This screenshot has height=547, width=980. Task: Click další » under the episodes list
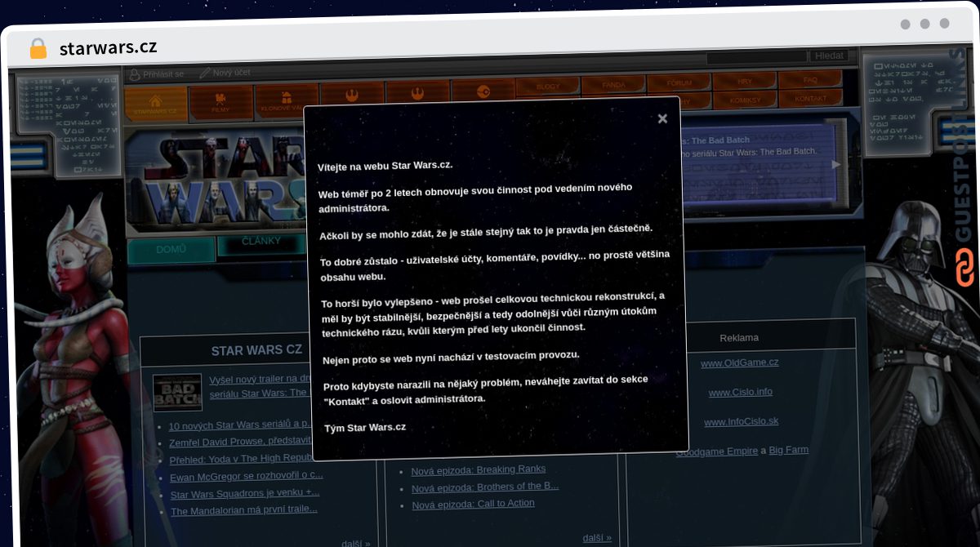click(597, 538)
